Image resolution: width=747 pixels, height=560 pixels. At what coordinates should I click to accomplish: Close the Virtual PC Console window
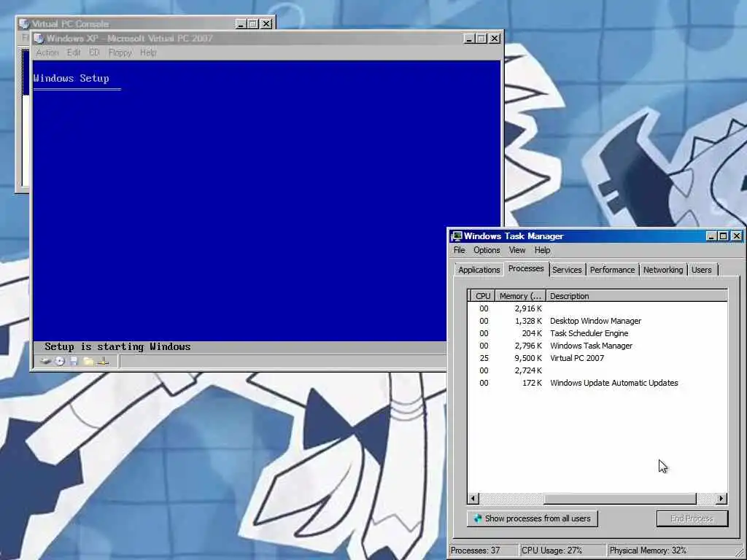click(266, 24)
